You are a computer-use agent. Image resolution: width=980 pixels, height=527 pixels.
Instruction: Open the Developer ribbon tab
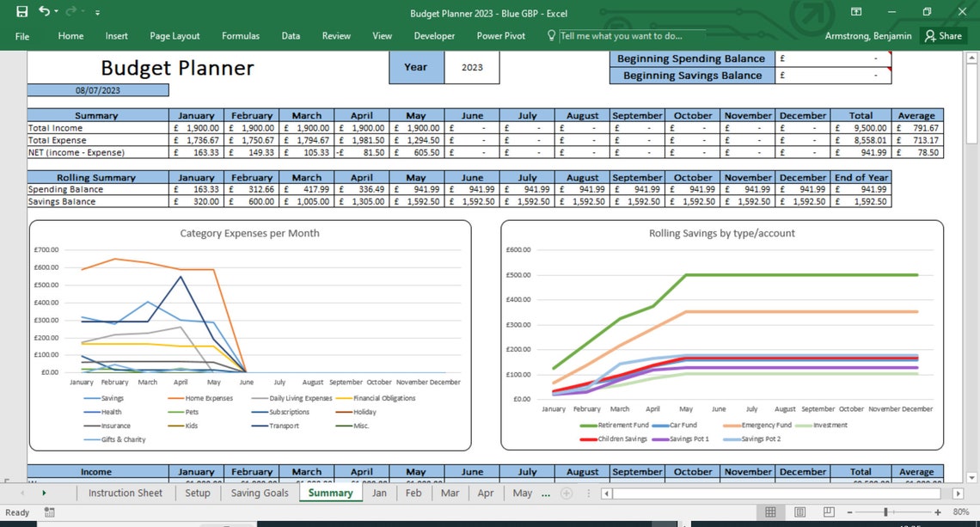click(x=434, y=36)
